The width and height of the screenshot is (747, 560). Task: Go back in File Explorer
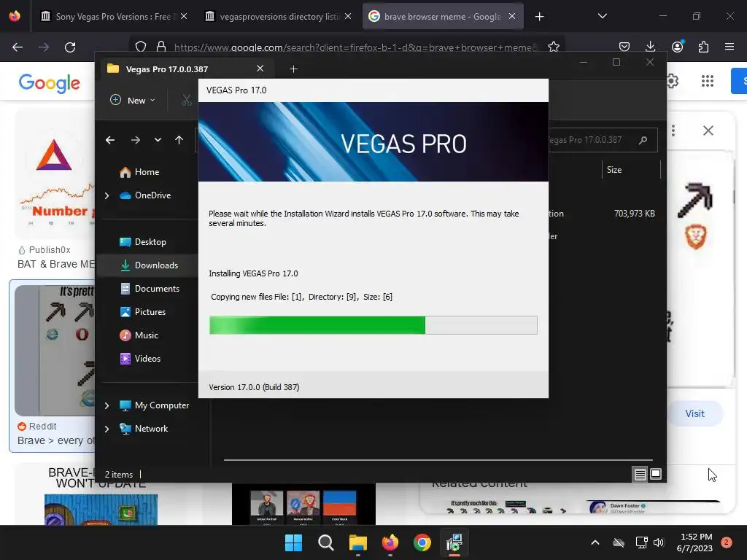point(110,140)
